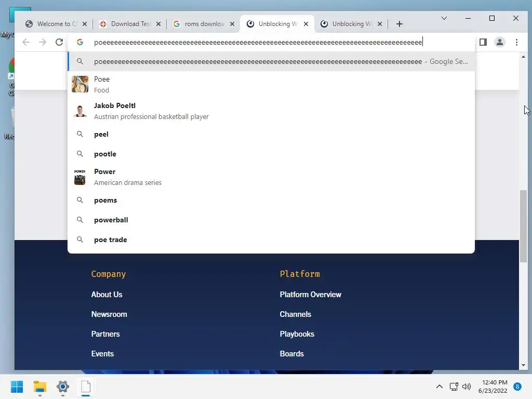This screenshot has height=399, width=532.
Task: Open the Channels link
Action: pos(295,314)
